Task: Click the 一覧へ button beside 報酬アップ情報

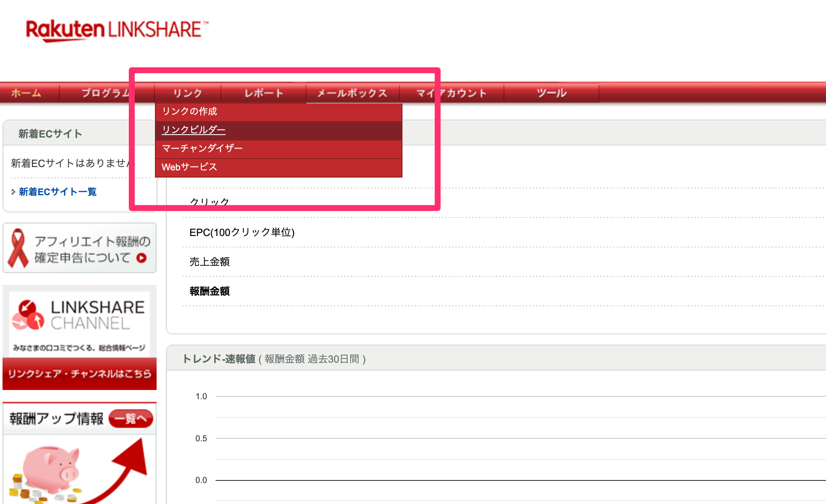Action: (x=131, y=419)
